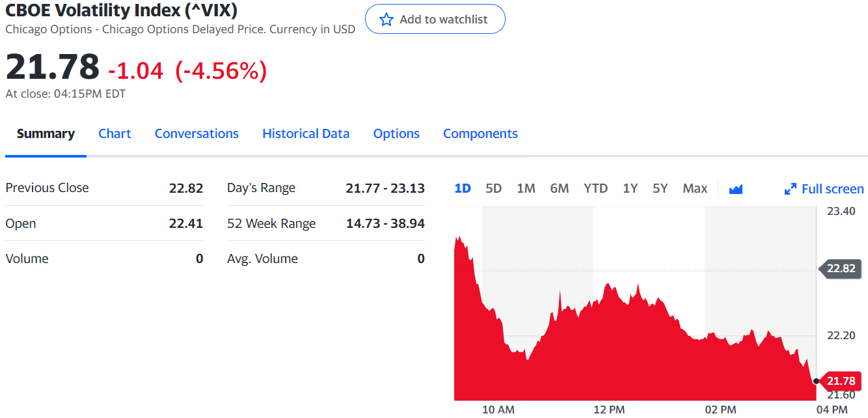
Task: Select the 6M chart range
Action: pos(560,188)
